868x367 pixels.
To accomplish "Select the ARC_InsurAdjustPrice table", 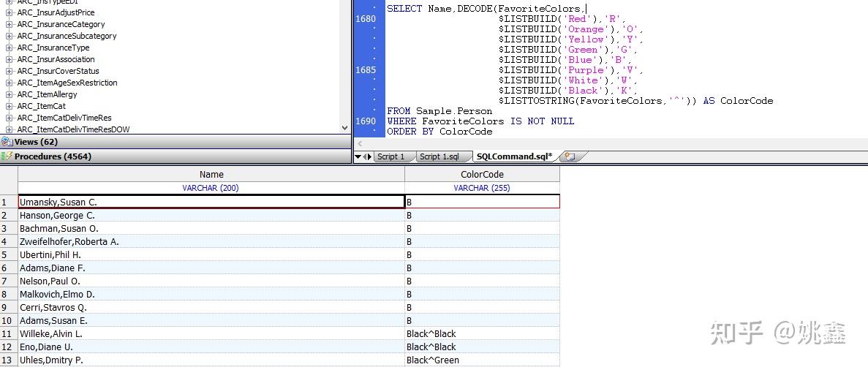I will (56, 12).
